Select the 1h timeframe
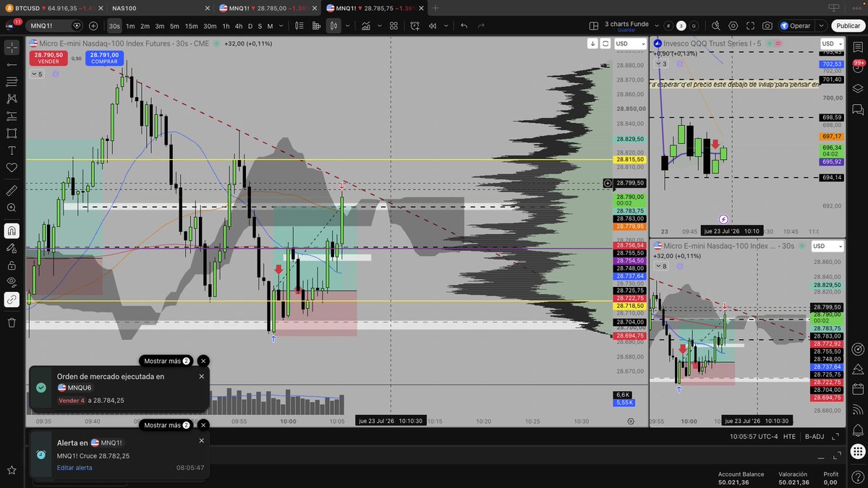 click(x=226, y=25)
